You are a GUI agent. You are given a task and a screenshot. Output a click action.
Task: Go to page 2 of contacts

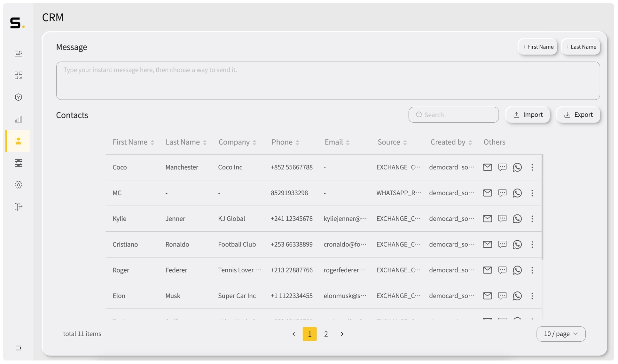click(x=326, y=334)
